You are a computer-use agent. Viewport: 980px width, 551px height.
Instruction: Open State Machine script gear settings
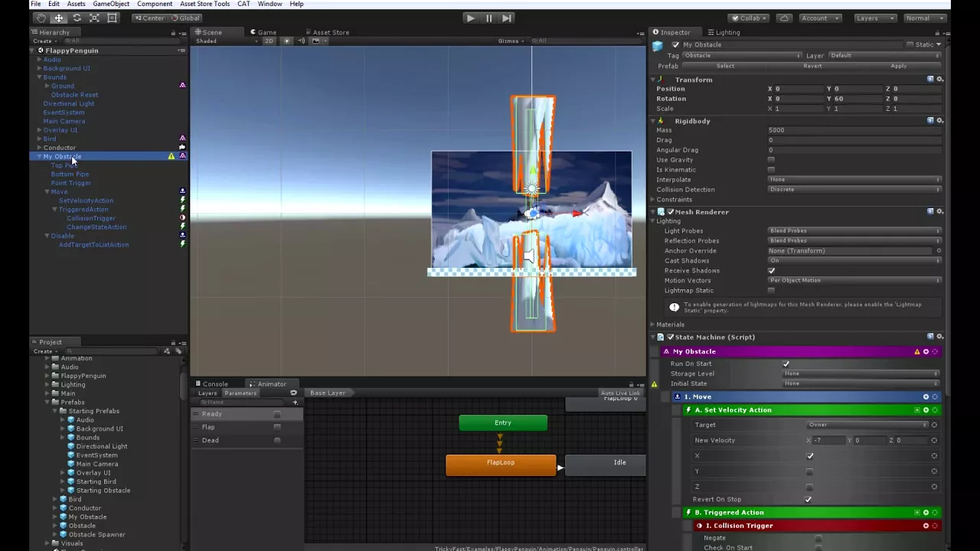(x=940, y=337)
